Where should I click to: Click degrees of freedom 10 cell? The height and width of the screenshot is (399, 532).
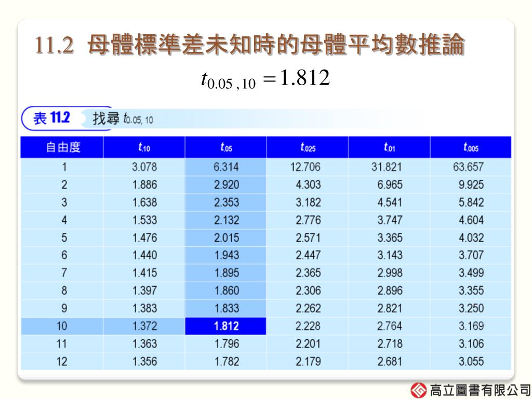62,326
